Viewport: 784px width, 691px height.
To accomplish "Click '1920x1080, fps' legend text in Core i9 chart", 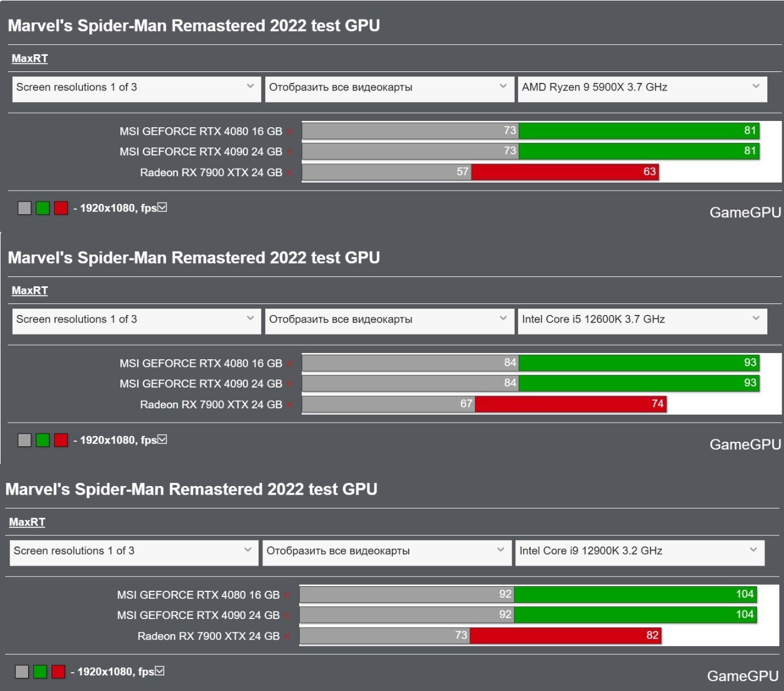I will pyautogui.click(x=116, y=671).
